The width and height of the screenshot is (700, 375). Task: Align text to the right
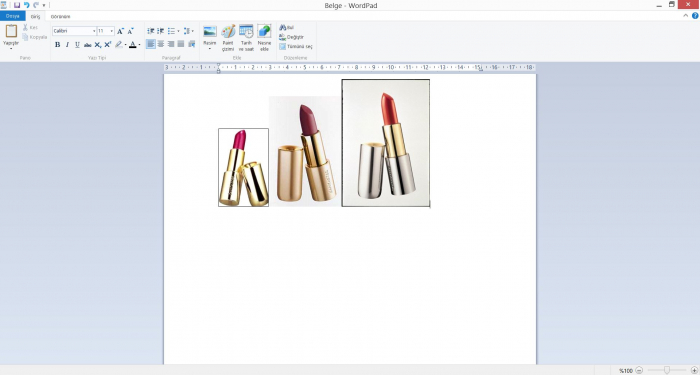click(171, 44)
